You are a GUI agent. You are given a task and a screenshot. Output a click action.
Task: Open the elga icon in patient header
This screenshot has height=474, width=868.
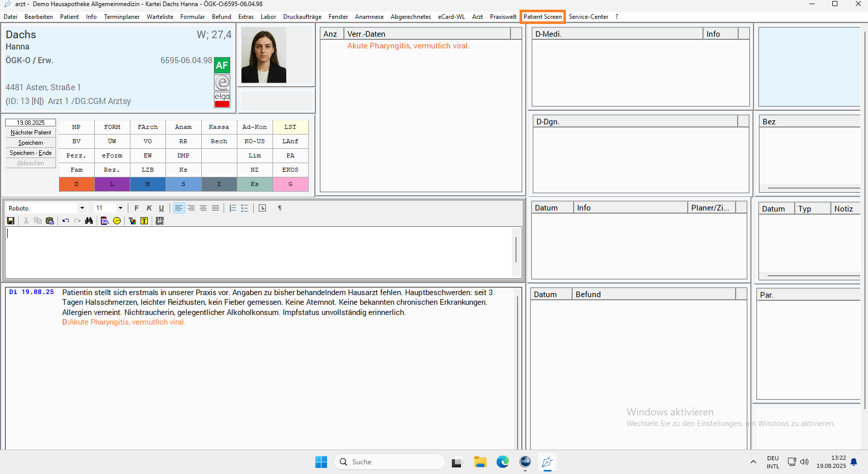click(x=222, y=100)
